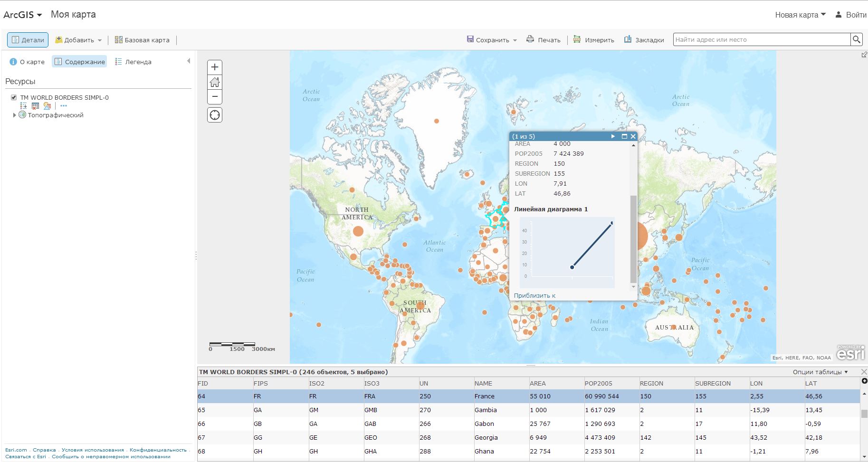This screenshot has width=868, height=462.
Task: Click the zoom in plus button
Action: tap(215, 67)
